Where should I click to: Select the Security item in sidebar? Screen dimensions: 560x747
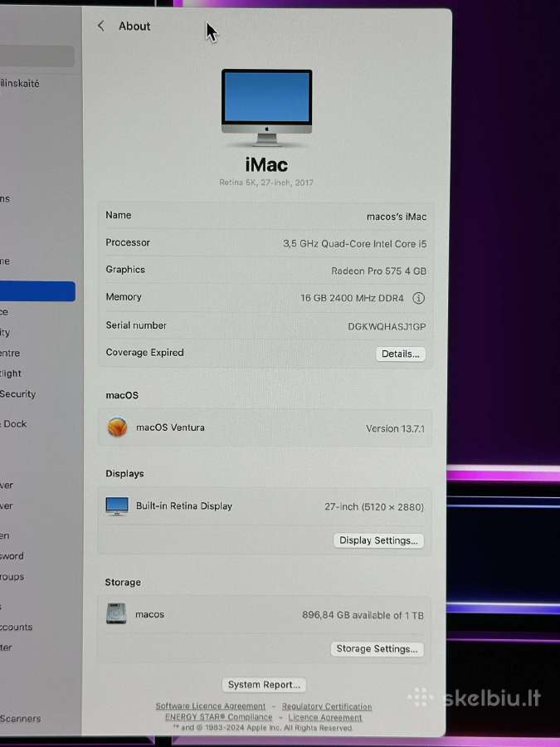(17, 394)
